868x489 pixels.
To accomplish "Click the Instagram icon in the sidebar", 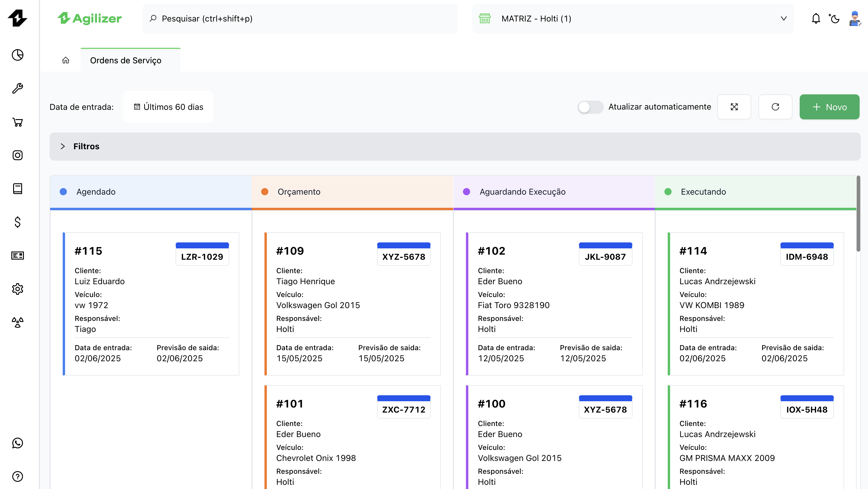I will (x=17, y=155).
